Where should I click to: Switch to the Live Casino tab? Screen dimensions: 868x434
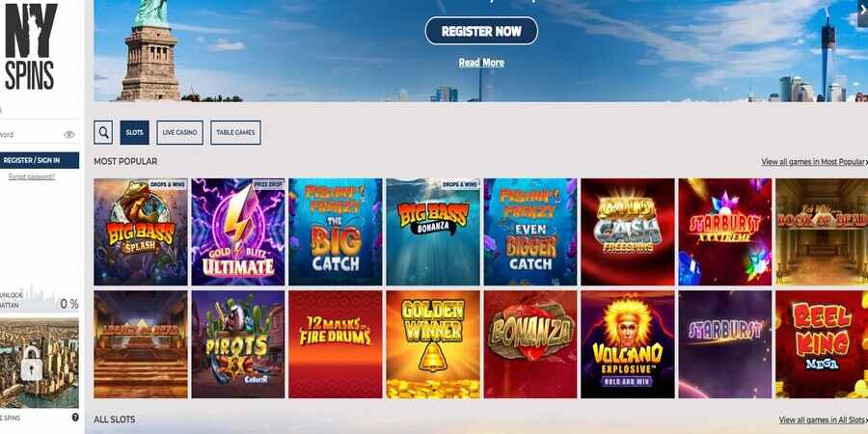coord(180,133)
